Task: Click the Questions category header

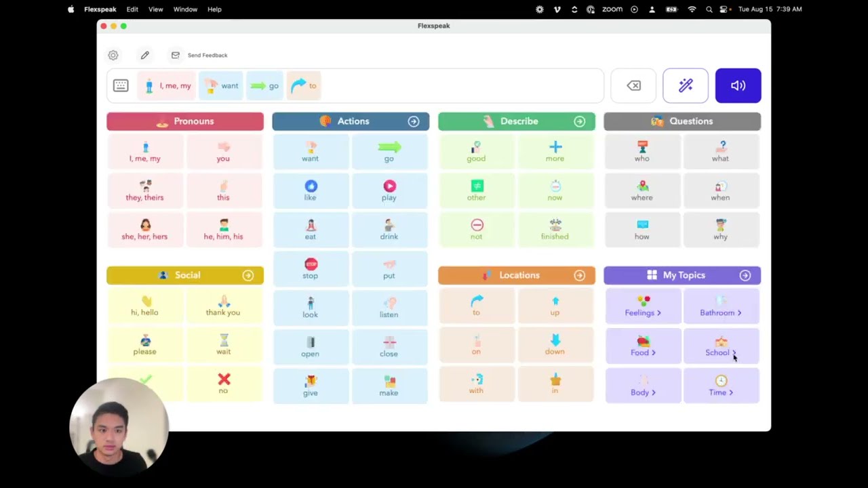Action: (682, 121)
